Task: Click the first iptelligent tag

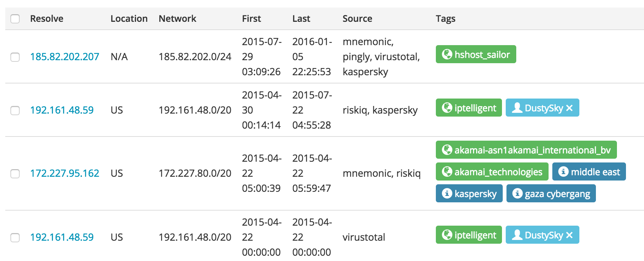Action: coord(469,108)
